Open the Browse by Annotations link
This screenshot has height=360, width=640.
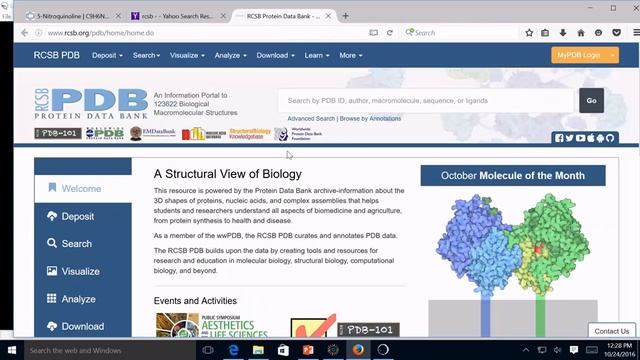coord(370,119)
